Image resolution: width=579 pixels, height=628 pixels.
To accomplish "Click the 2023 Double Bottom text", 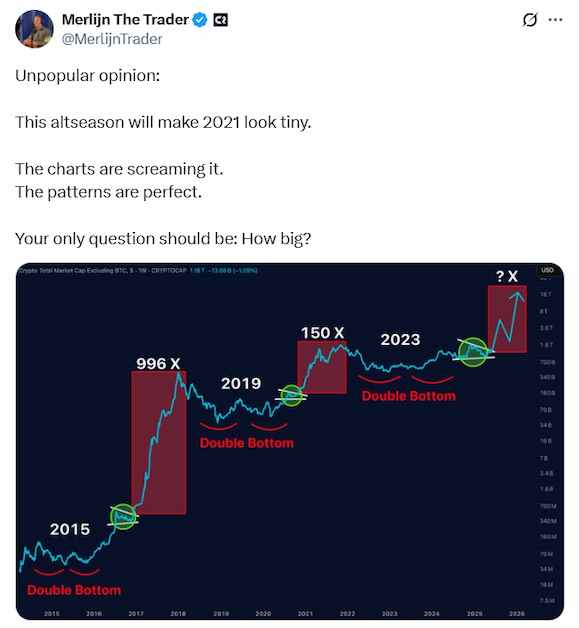I will tap(409, 396).
